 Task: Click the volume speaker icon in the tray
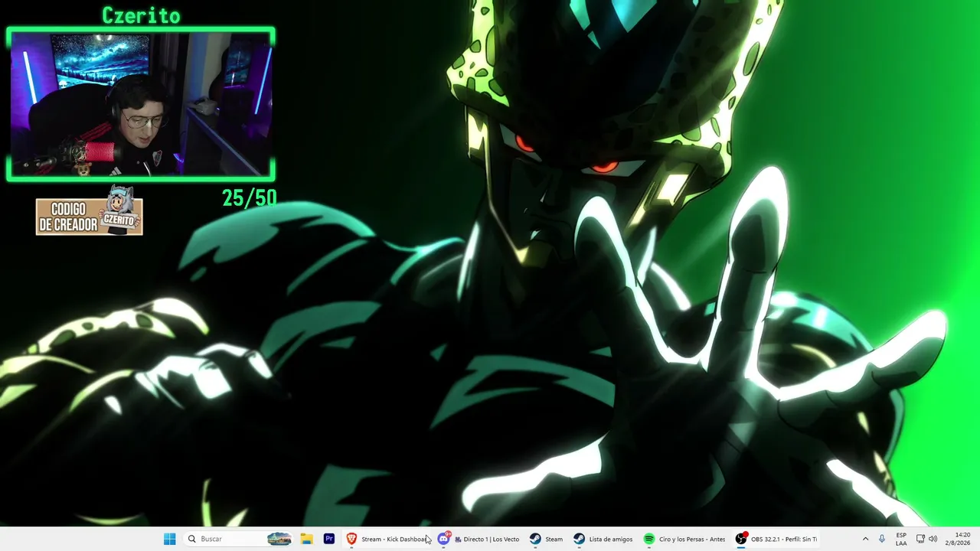(933, 539)
